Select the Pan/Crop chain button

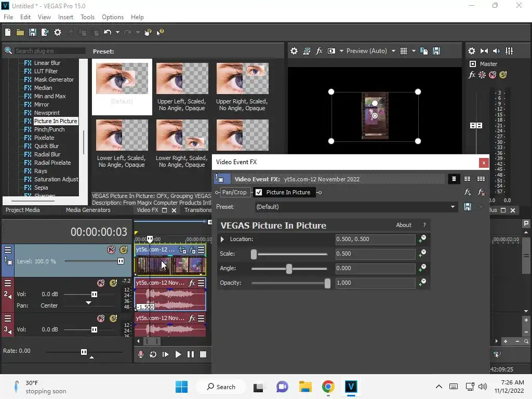234,192
